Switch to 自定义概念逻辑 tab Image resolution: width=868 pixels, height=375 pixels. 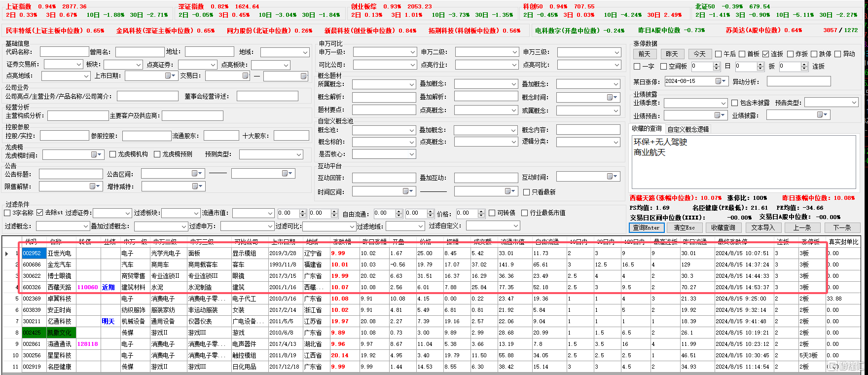688,129
